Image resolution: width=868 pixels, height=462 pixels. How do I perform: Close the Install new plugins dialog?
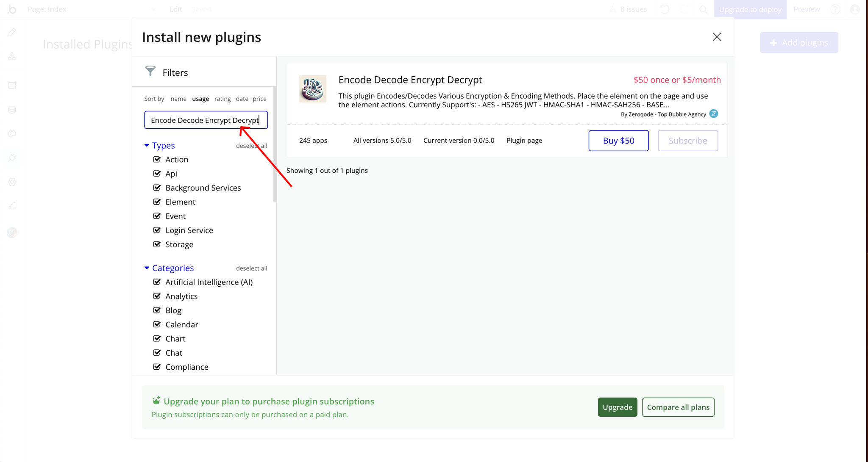tap(717, 37)
